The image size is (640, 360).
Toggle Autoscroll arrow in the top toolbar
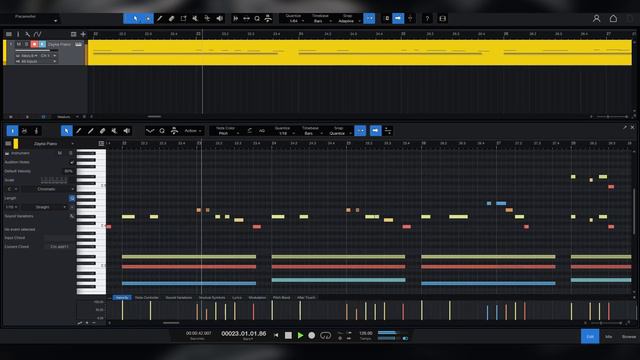click(x=398, y=18)
